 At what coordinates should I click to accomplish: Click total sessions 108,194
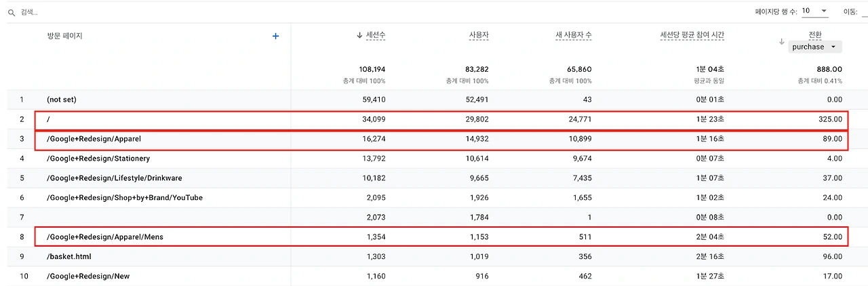pos(372,69)
